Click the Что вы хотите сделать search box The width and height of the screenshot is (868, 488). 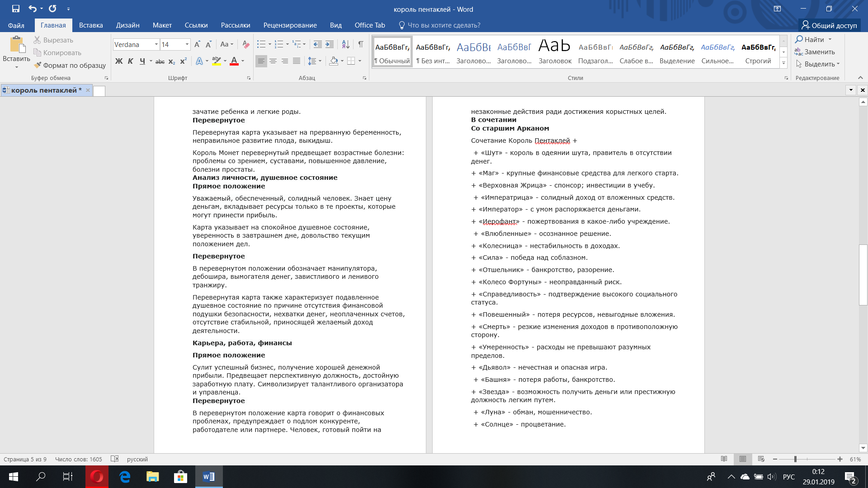439,25
